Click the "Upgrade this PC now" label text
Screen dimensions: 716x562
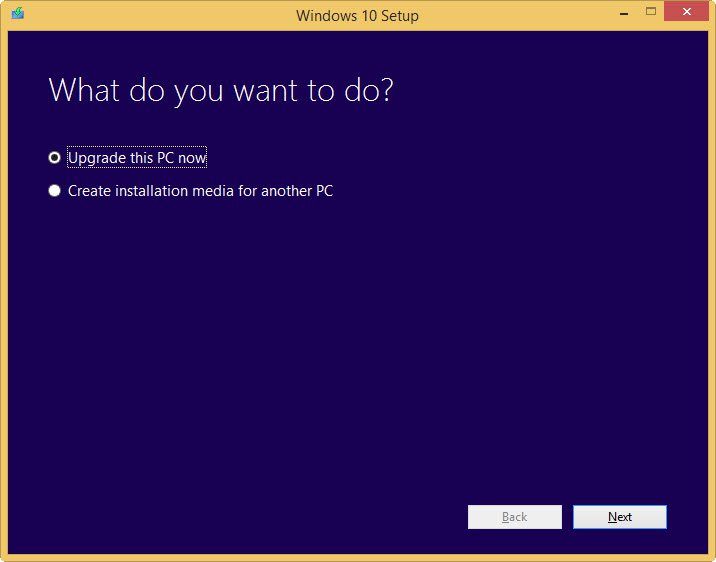(137, 158)
